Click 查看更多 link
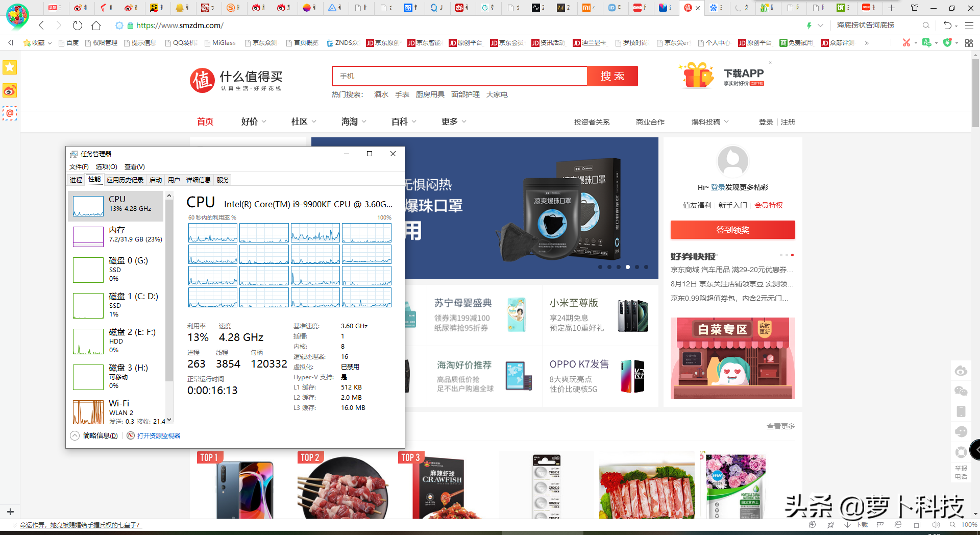 pyautogui.click(x=780, y=426)
